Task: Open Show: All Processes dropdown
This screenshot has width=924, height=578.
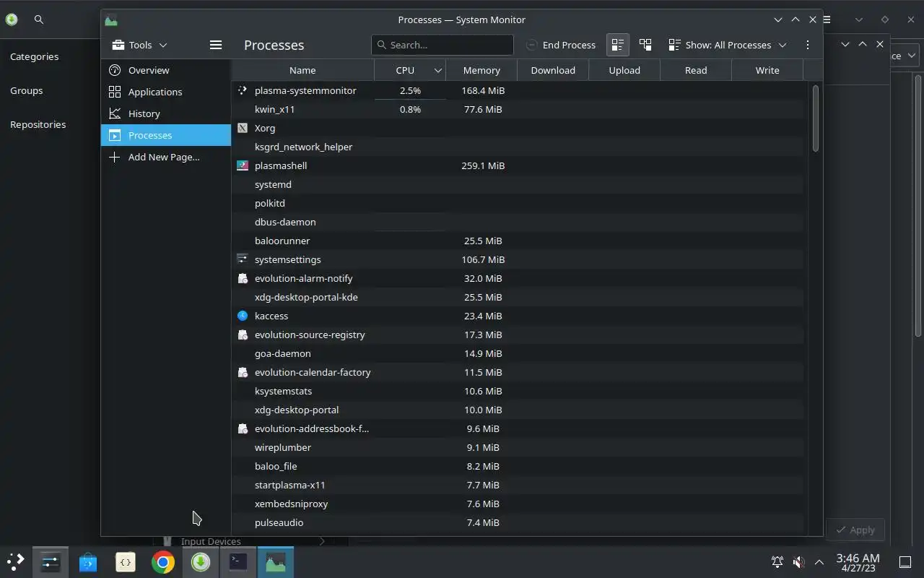Action: [x=728, y=45]
